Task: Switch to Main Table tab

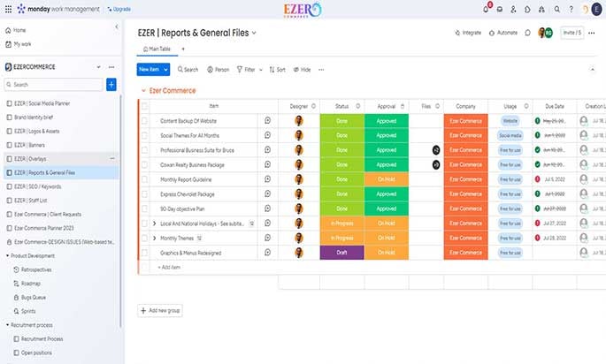Action: [157, 49]
